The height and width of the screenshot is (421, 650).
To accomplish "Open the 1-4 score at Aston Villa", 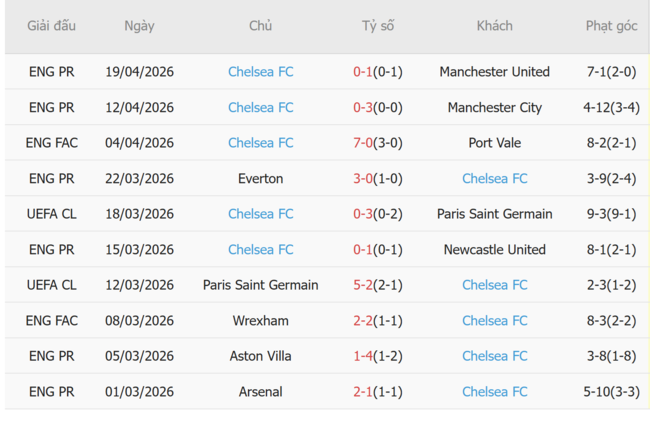I will click(x=378, y=356).
